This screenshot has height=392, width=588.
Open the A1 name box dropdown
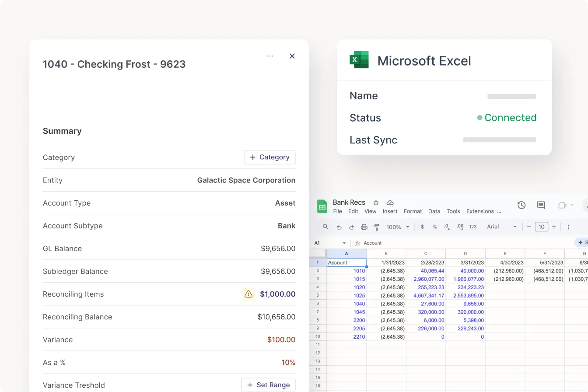[x=344, y=243]
